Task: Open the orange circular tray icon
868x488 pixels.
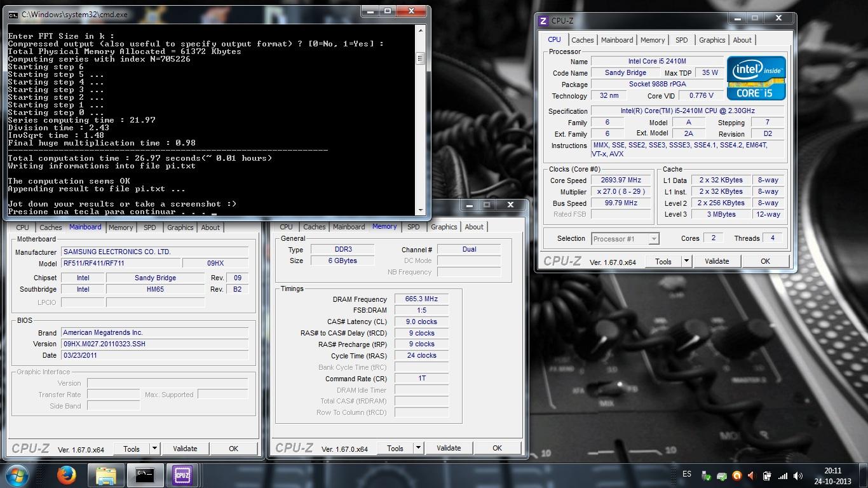Action: (736, 475)
